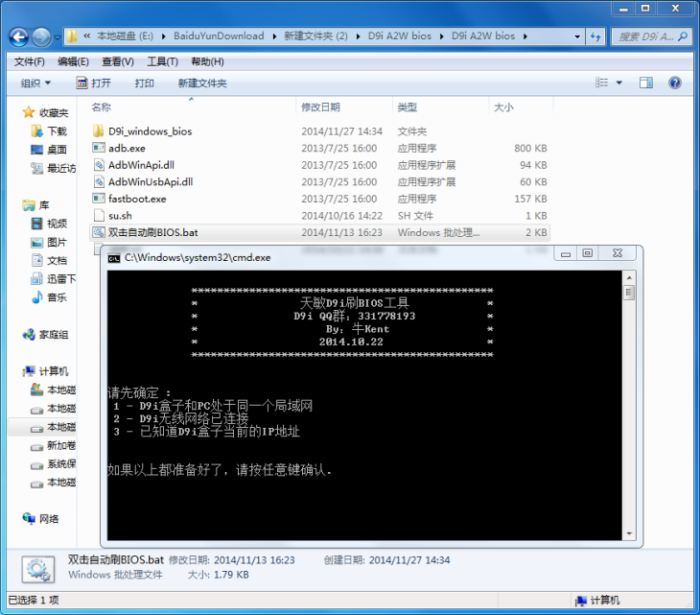Open the 文件(F) menu
Viewport: 700px width, 615px height.
(x=30, y=61)
